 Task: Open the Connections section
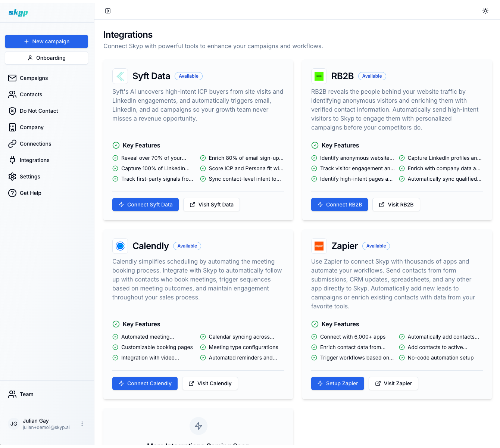(35, 144)
